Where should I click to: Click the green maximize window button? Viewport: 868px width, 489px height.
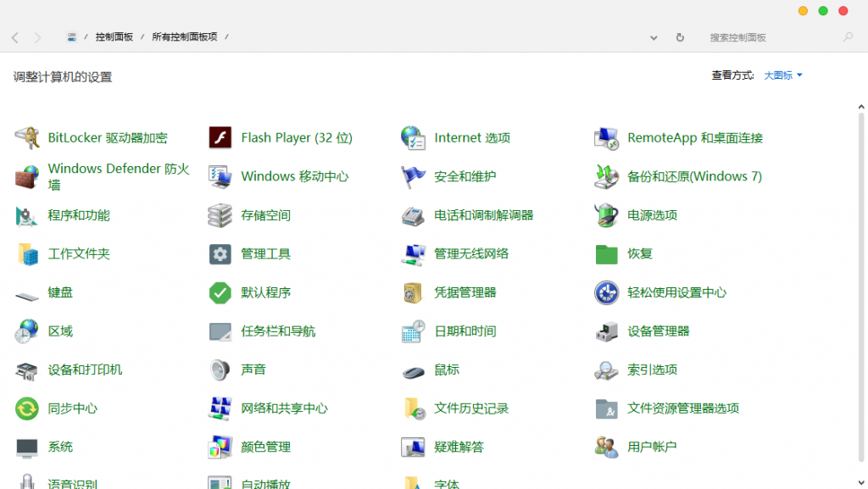coord(823,11)
